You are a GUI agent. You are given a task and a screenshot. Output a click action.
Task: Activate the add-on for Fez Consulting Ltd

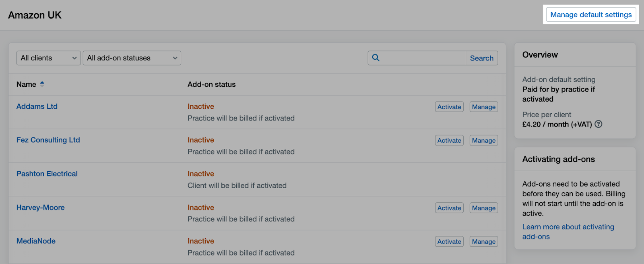449,140
